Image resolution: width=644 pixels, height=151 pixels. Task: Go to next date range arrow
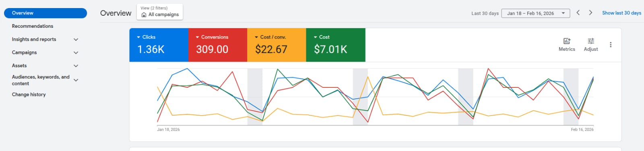[590, 12]
